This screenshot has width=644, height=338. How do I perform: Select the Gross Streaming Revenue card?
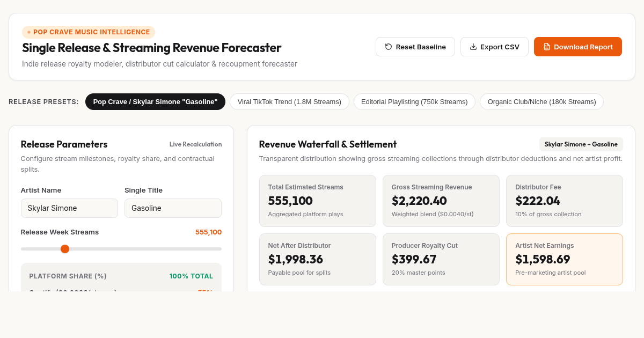click(x=441, y=201)
